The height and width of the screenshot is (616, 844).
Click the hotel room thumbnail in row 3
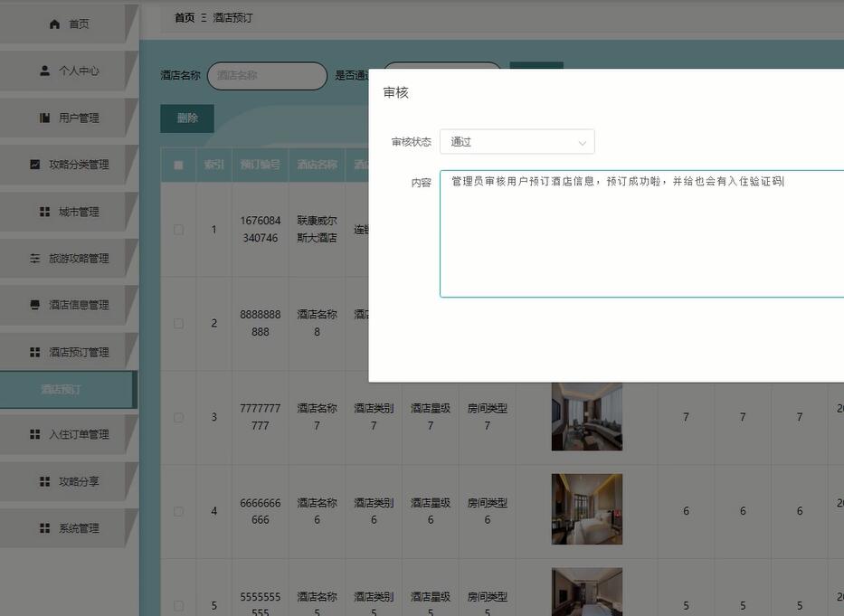pyautogui.click(x=586, y=417)
